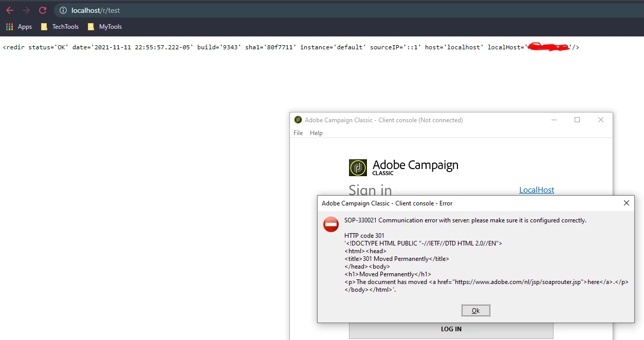Click the LOG IN button
The height and width of the screenshot is (340, 644).
pos(451,329)
